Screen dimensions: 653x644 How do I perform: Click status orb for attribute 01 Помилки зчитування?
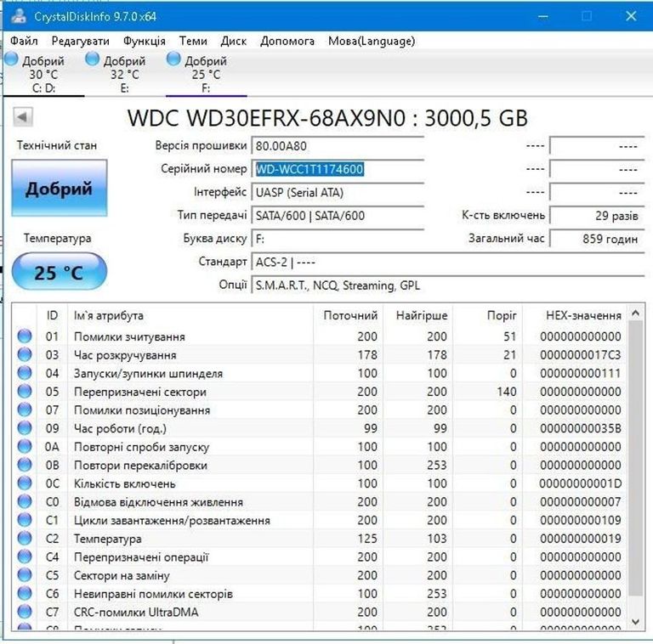click(x=25, y=336)
